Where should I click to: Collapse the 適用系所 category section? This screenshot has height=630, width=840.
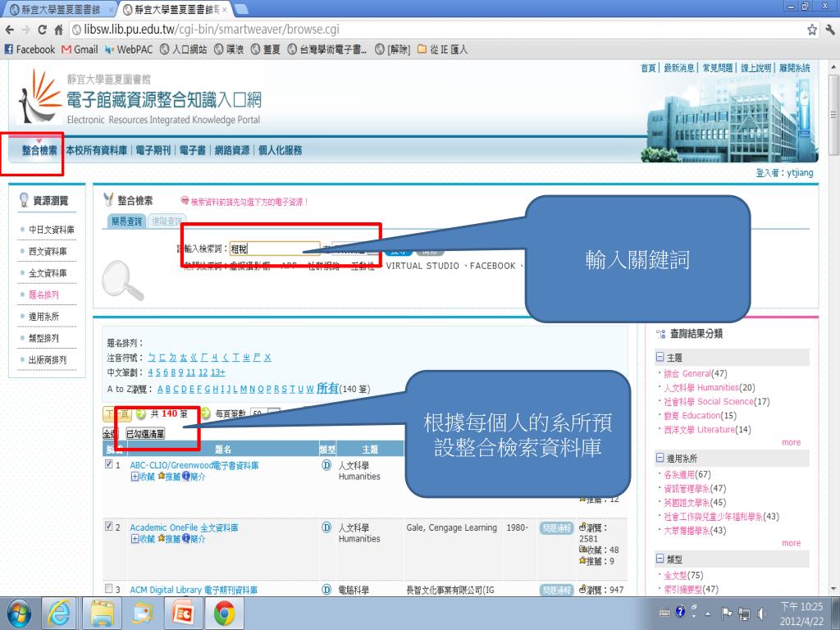click(x=660, y=458)
